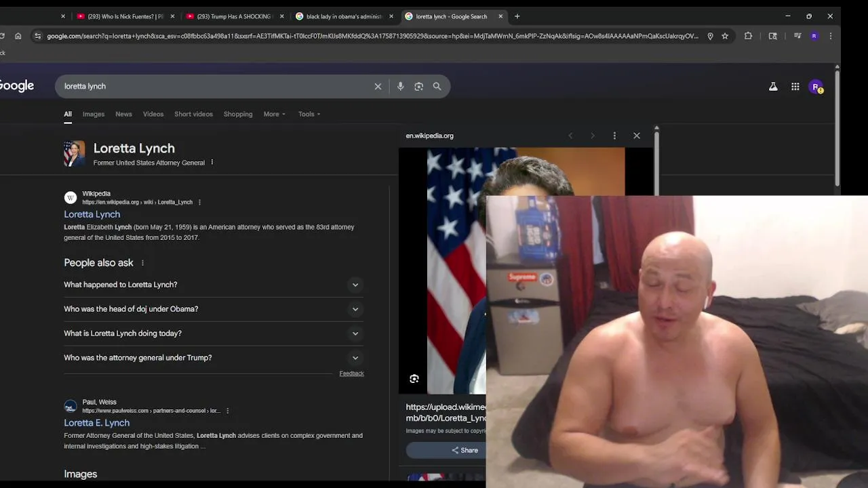Close the 'loretta lynch - Google Search' tab
This screenshot has height=488, width=868.
(501, 16)
